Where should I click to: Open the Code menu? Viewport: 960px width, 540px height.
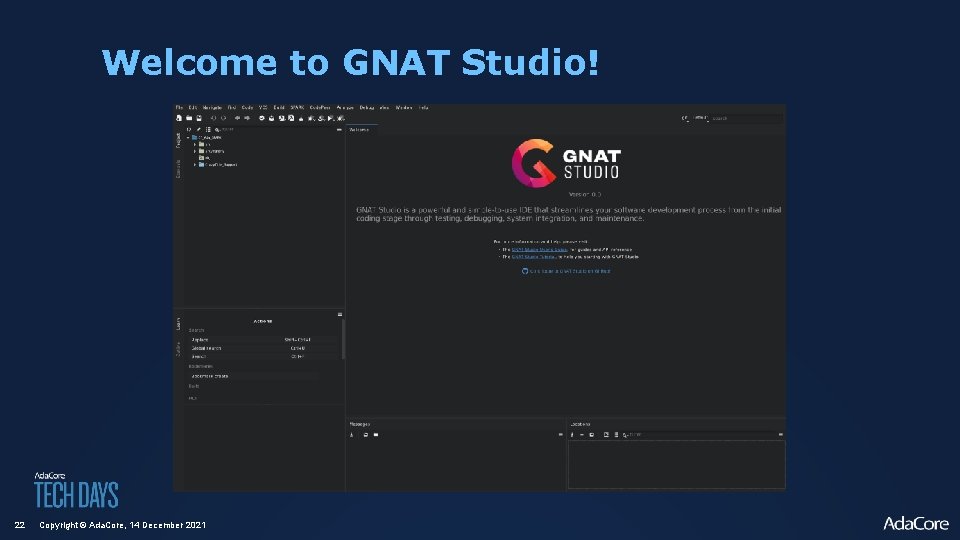point(247,108)
